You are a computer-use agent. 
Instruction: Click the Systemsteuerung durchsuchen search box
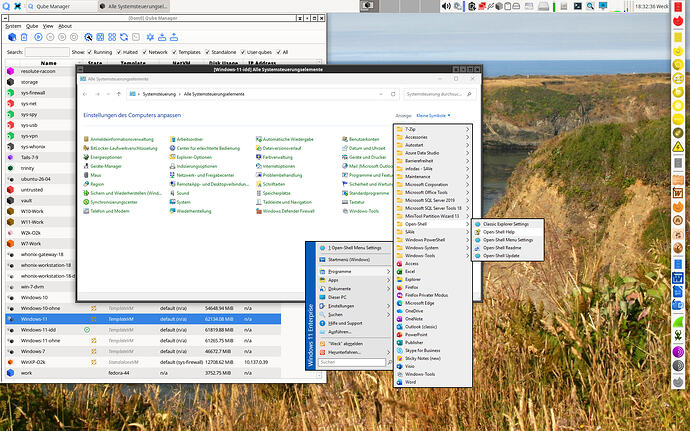point(440,94)
